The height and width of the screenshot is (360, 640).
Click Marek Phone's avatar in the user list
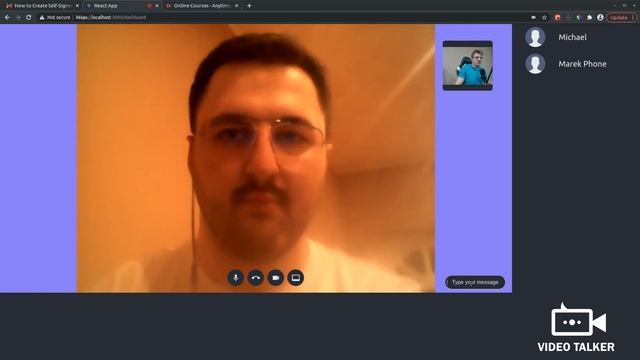coord(535,64)
